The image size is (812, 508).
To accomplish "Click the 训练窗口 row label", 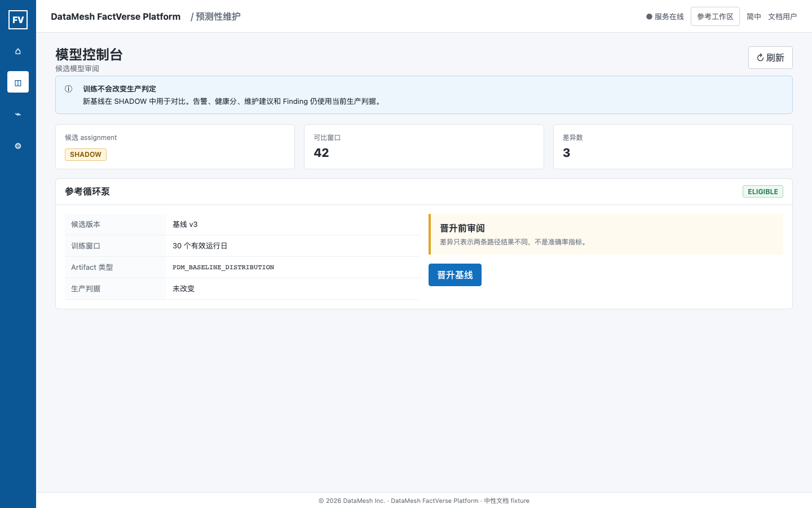I will pyautogui.click(x=86, y=246).
